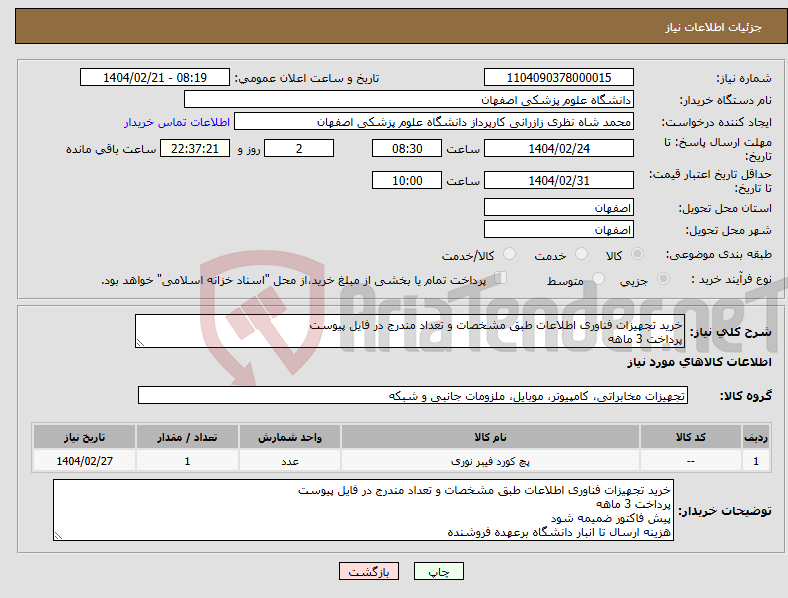Screen dimensions: 788x598
Task: Click the validity time field 10:00
Action: point(407,180)
